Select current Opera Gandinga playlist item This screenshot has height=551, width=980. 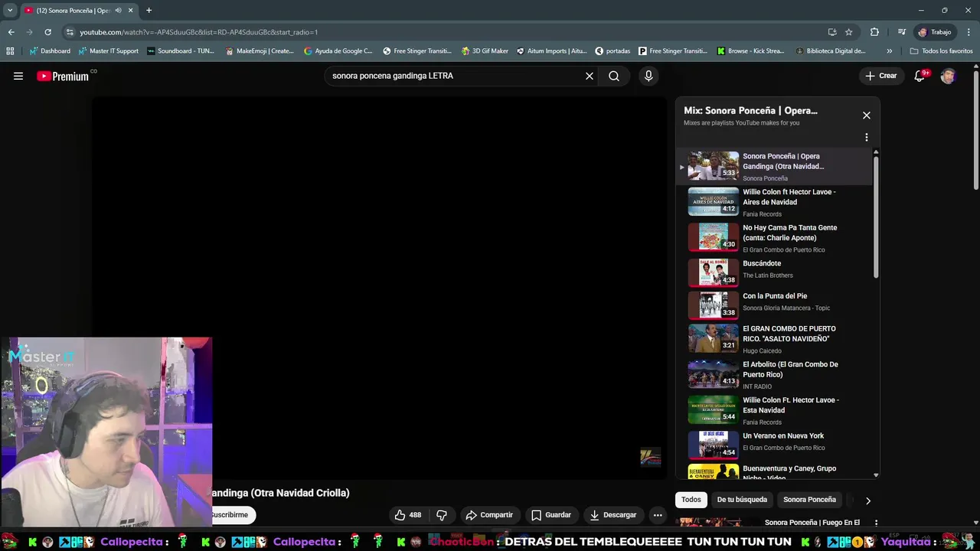[x=774, y=166]
